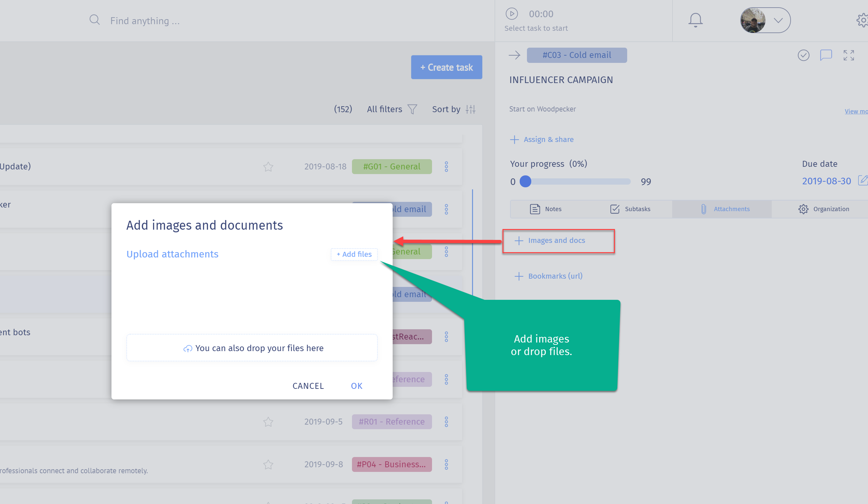Open the Sort by sliders icon
This screenshot has height=504, width=868.
470,109
